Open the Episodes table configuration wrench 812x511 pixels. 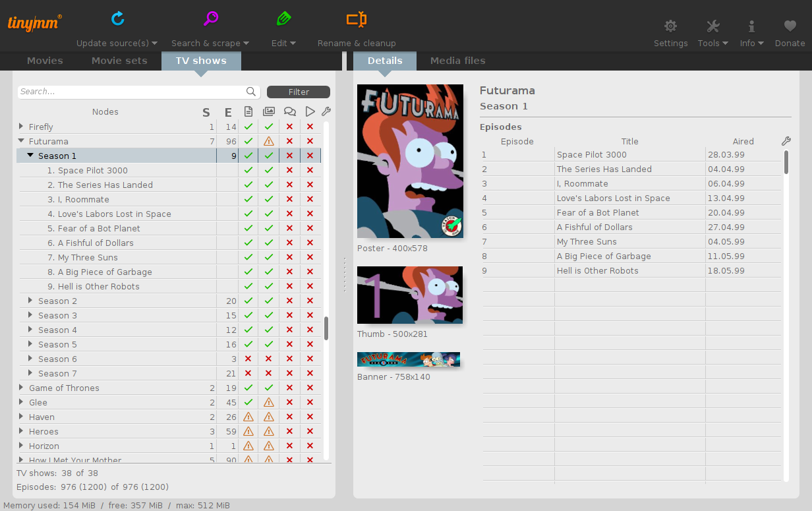coord(786,141)
